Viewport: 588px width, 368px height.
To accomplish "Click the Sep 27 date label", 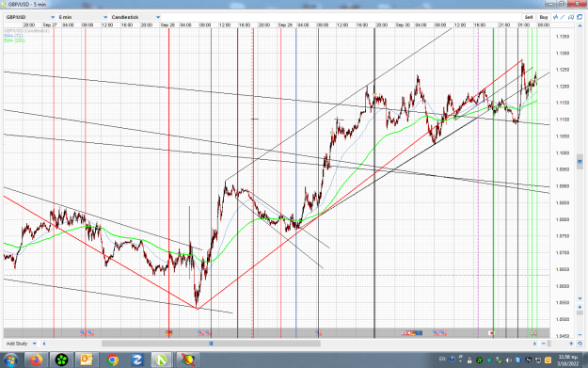I will pos(50,25).
